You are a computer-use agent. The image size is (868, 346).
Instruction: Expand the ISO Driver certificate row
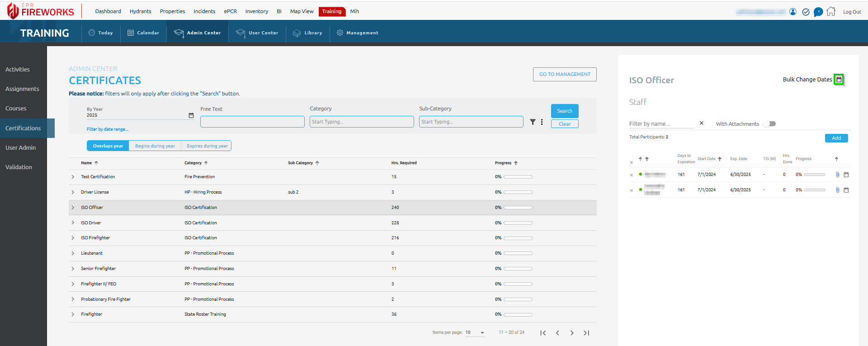[73, 223]
